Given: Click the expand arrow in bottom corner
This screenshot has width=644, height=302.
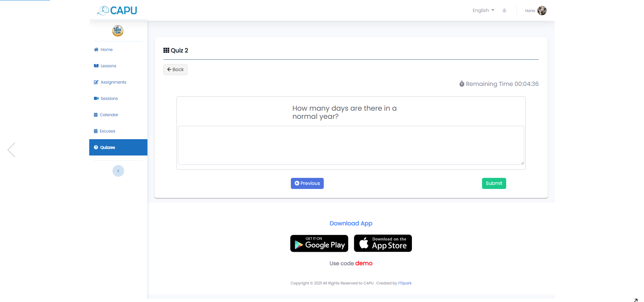Looking at the screenshot, I should point(636,300).
